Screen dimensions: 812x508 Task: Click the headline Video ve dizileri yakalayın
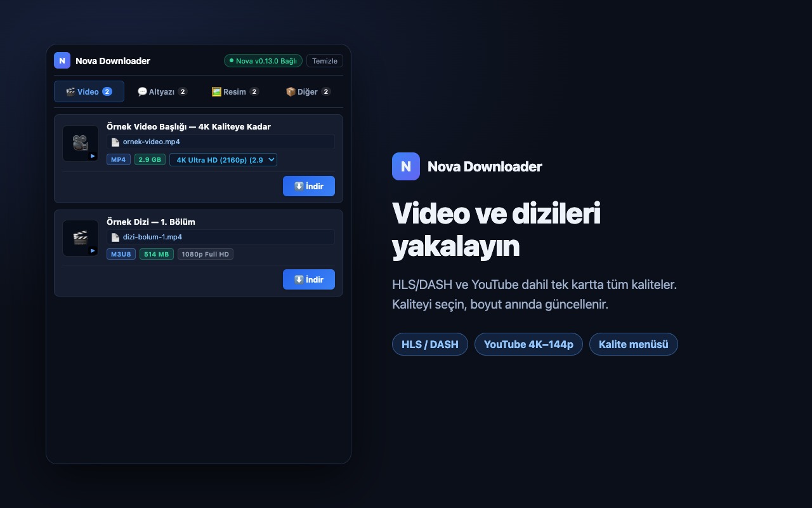tap(496, 230)
